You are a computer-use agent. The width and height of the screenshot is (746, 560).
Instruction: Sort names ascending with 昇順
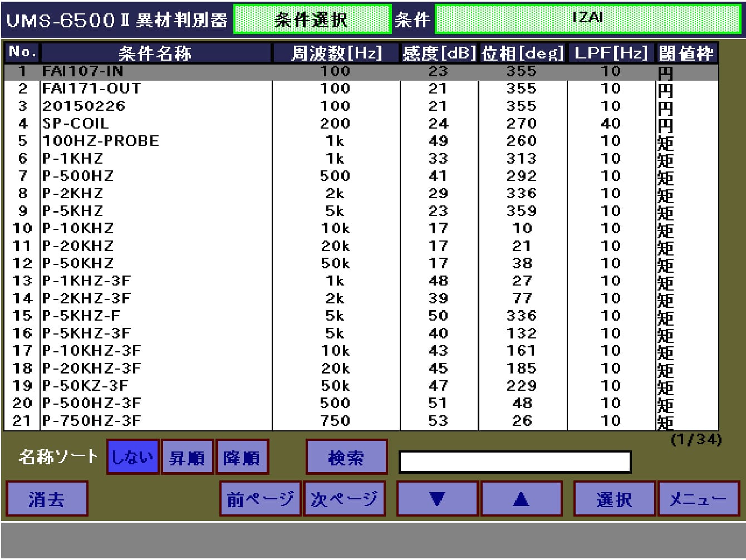(x=187, y=457)
